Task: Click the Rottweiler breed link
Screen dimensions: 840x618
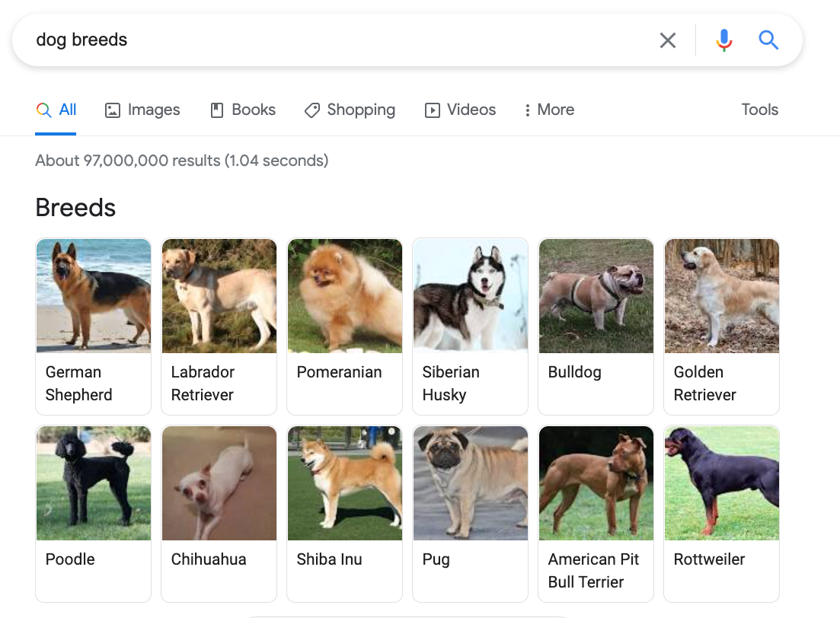Action: (709, 559)
